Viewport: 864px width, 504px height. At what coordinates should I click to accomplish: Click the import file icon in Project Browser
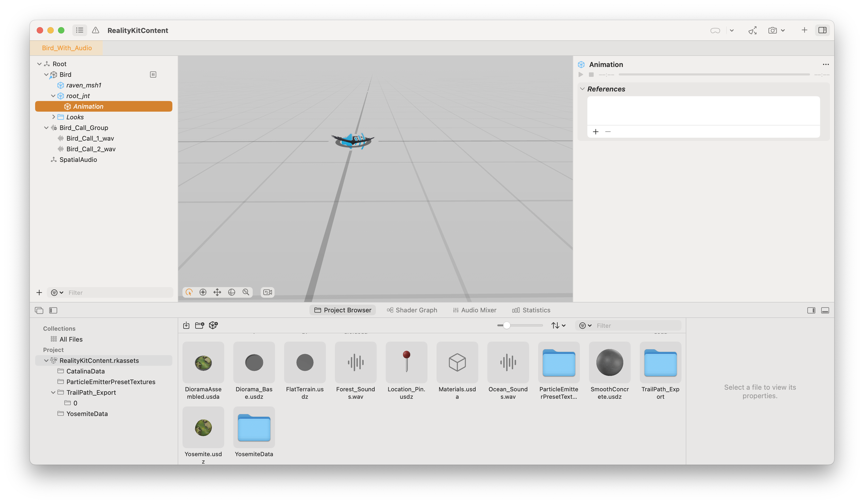186,325
